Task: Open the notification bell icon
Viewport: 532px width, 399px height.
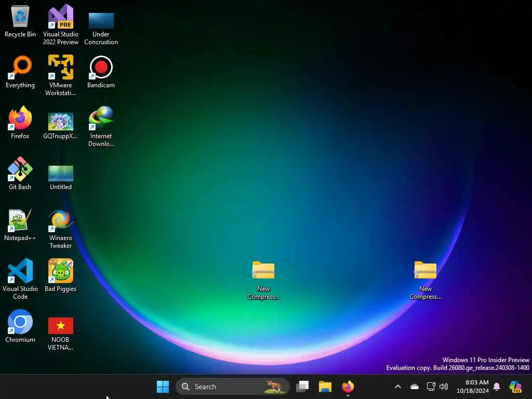Action: [497, 387]
